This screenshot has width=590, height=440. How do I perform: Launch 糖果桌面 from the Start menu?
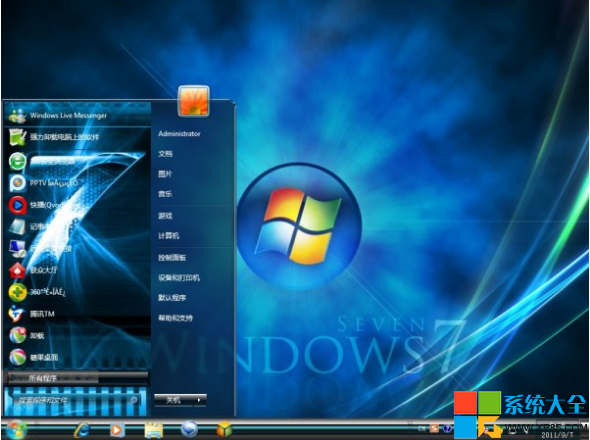click(x=77, y=357)
